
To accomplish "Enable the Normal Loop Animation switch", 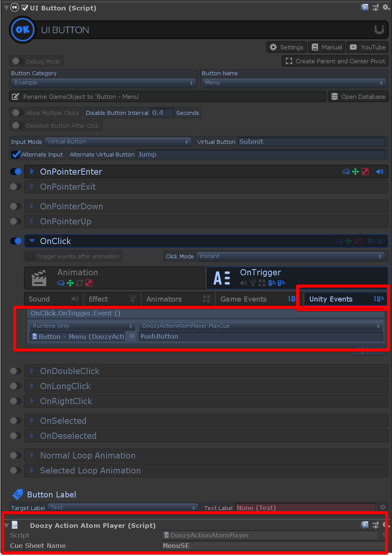I will coord(16,456).
